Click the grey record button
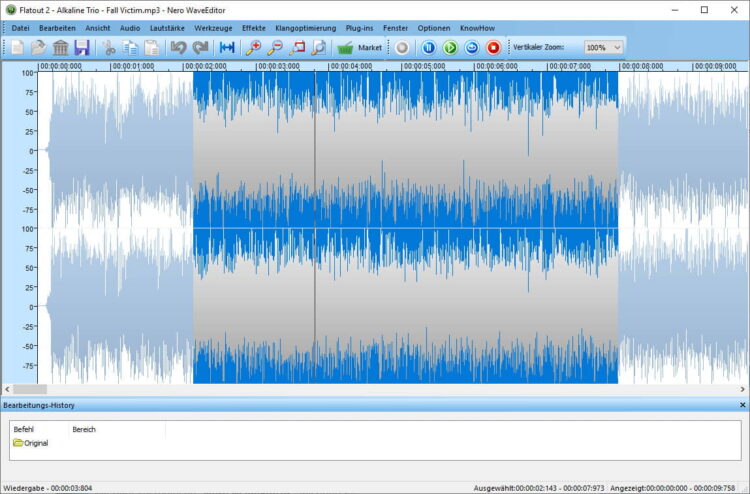Screen dimensions: 750x494 point(402,47)
